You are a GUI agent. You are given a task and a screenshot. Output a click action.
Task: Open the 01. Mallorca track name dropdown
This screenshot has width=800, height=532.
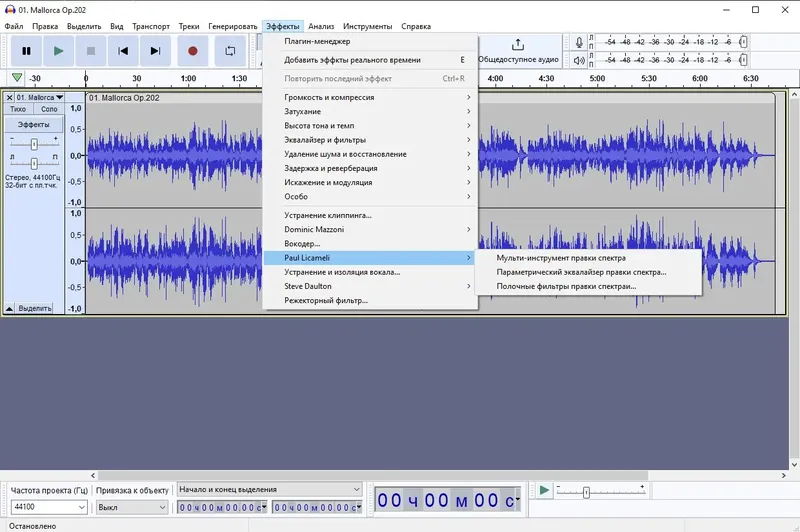click(x=39, y=97)
